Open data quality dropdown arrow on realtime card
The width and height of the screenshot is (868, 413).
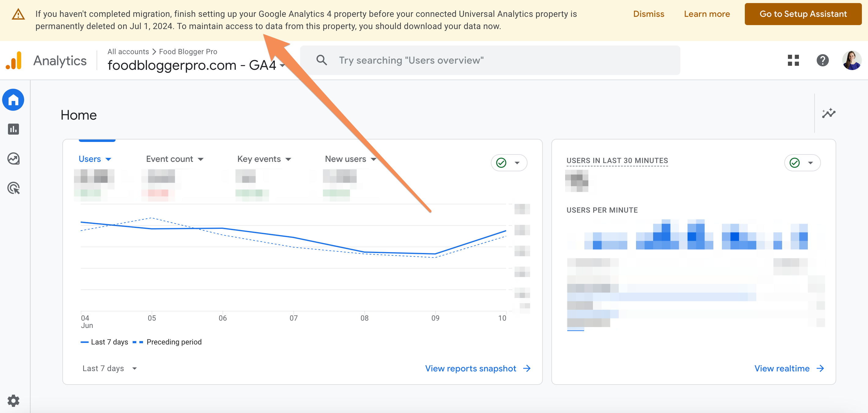pos(810,163)
